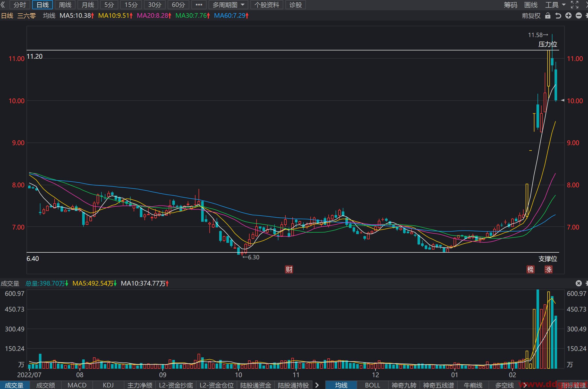Click the 榜 leaderboard marker icon

(x=531, y=269)
